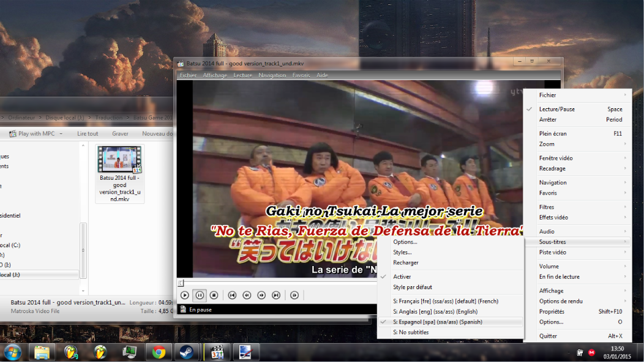Open the Lecture menu in the menu bar
This screenshot has height=362, width=644.
(x=243, y=75)
